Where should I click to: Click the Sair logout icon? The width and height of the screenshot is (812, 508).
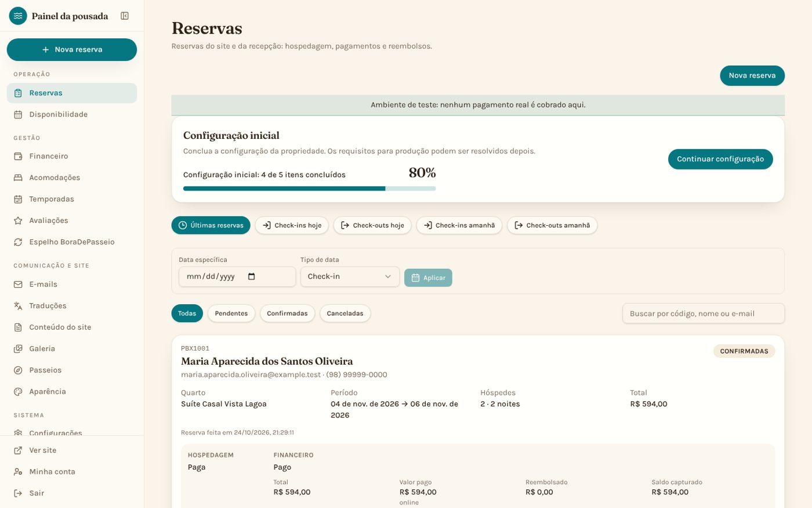point(18,493)
